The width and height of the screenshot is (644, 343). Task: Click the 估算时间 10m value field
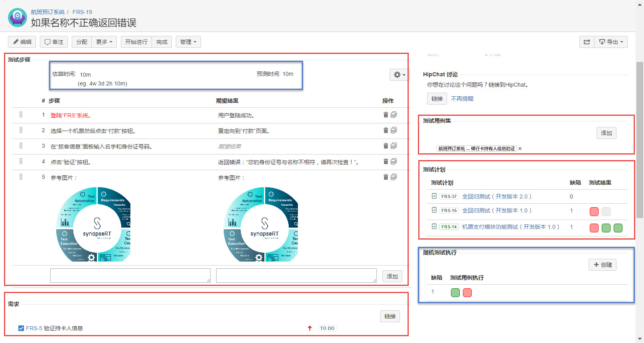pyautogui.click(x=85, y=75)
